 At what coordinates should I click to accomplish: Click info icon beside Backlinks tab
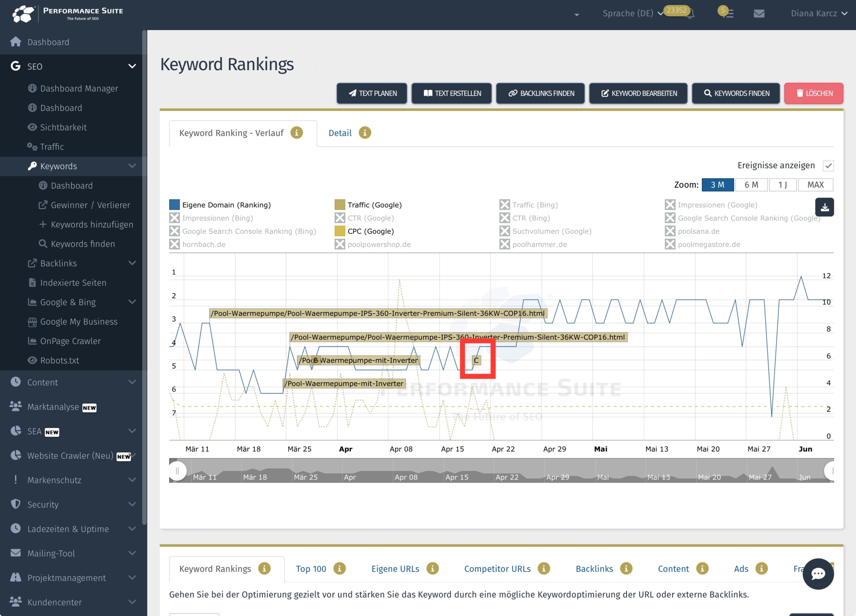(x=626, y=569)
